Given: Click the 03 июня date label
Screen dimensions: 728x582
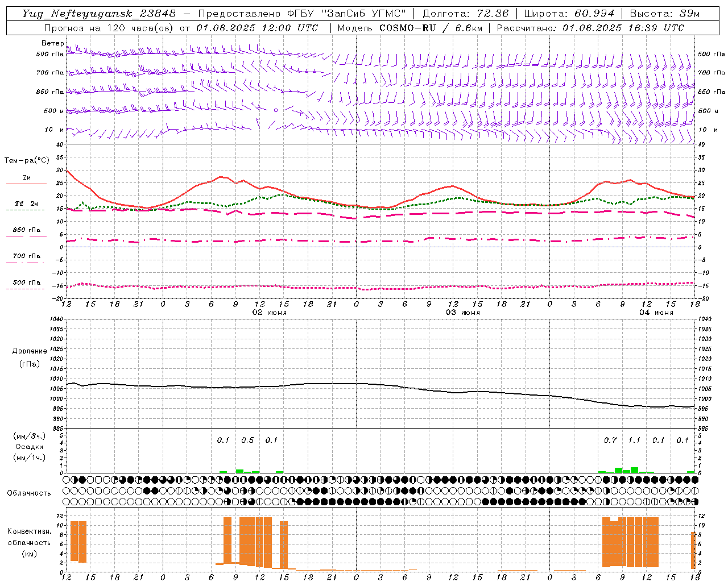Looking at the screenshot, I should (462, 313).
